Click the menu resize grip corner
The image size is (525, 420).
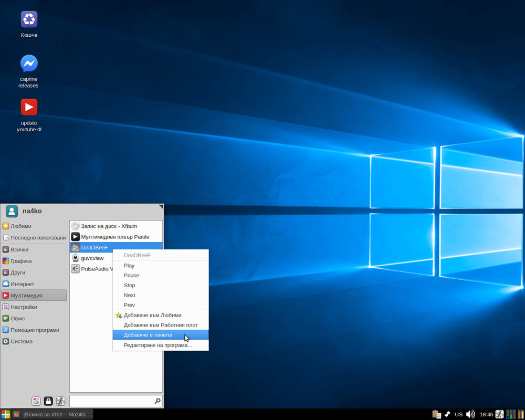161,207
